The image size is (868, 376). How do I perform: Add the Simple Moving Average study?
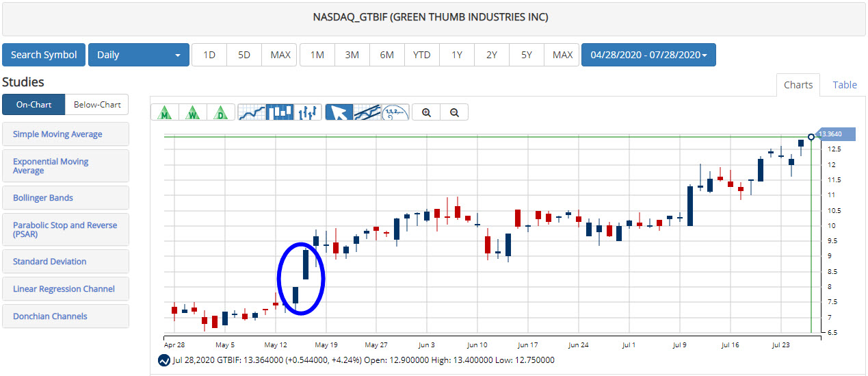(65, 134)
